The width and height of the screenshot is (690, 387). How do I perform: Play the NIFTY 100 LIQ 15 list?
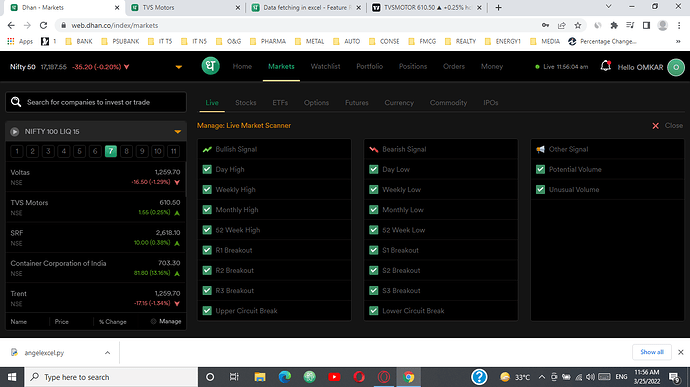[x=15, y=132]
